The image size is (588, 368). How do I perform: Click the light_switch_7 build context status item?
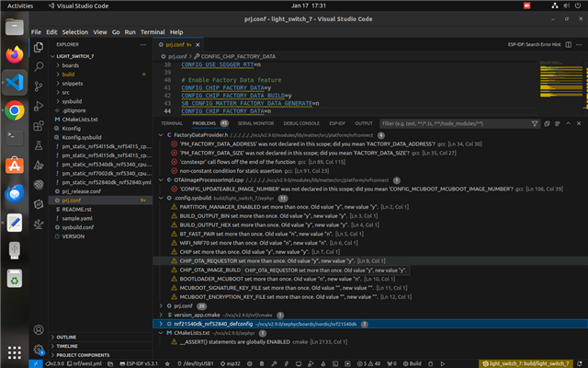point(526,363)
